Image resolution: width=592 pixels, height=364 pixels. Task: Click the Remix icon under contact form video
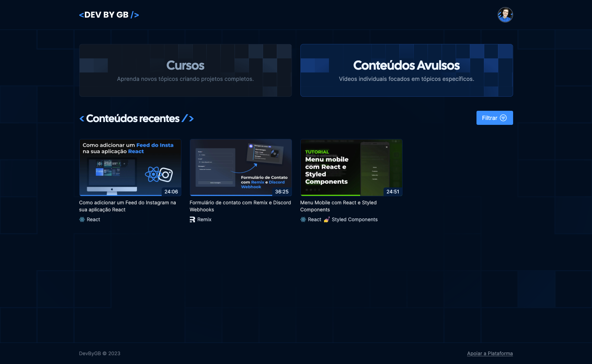(192, 219)
